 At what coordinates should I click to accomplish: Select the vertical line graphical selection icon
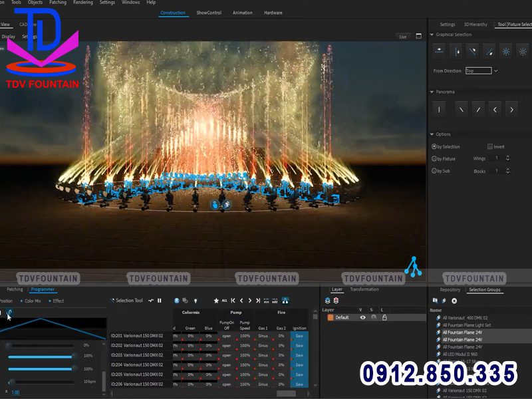456,51
